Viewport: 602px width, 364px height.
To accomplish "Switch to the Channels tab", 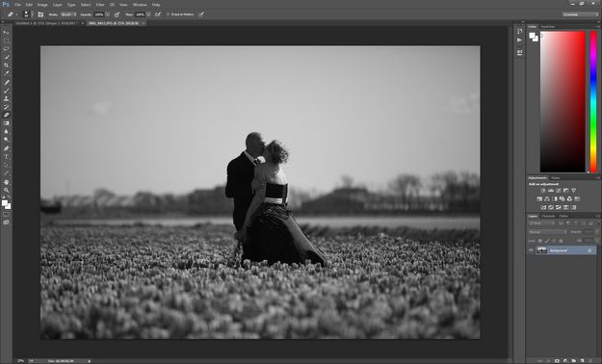I will pos(548,216).
